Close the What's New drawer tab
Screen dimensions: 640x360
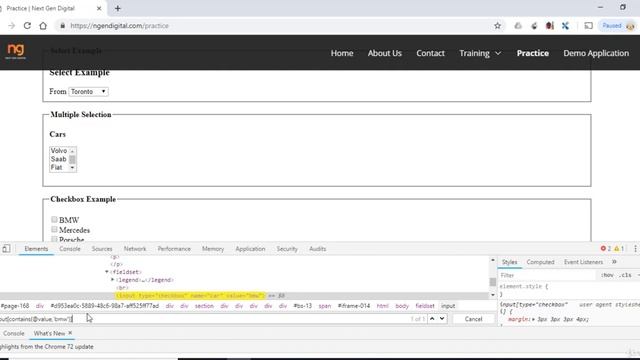click(70, 333)
